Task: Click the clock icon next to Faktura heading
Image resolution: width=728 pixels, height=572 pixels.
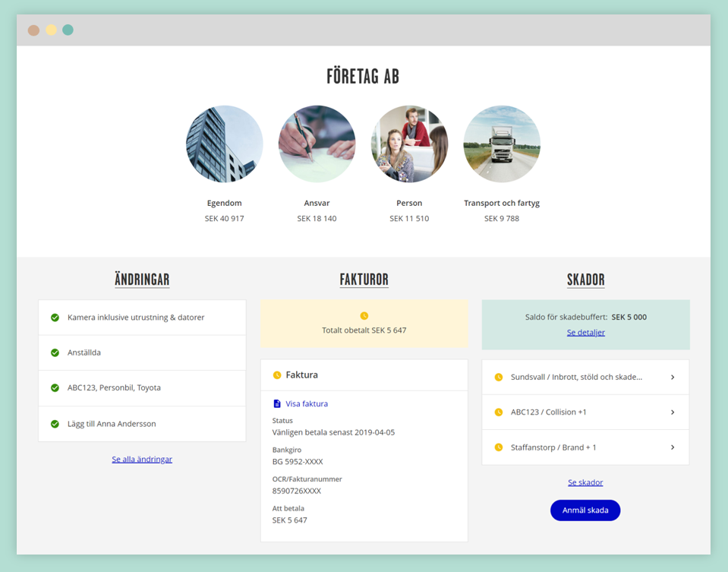Action: tap(277, 375)
